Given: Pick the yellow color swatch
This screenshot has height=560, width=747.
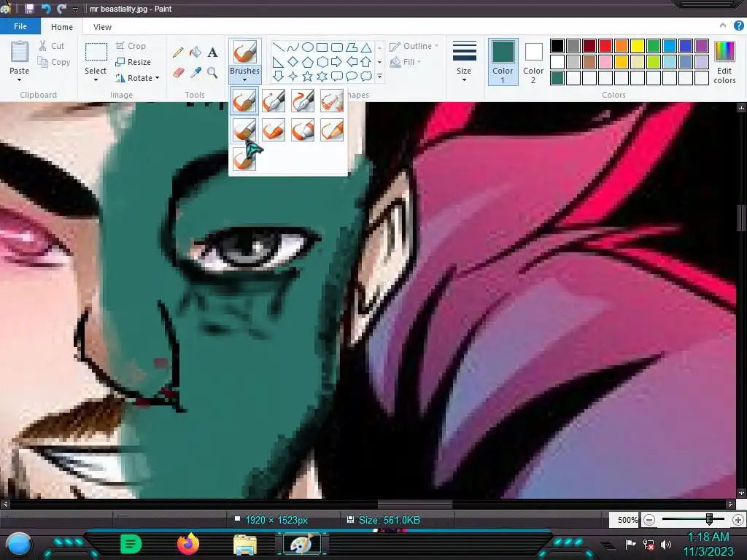Looking at the screenshot, I should pos(638,46).
